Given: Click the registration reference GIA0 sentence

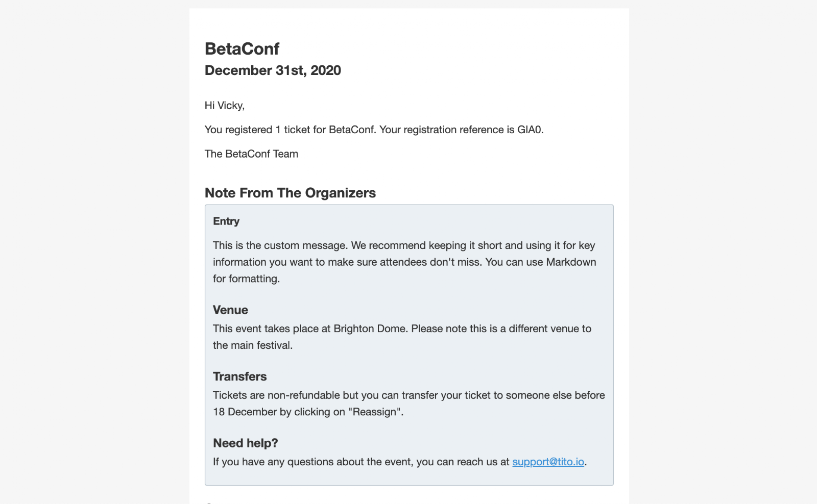Looking at the screenshot, I should [x=374, y=130].
